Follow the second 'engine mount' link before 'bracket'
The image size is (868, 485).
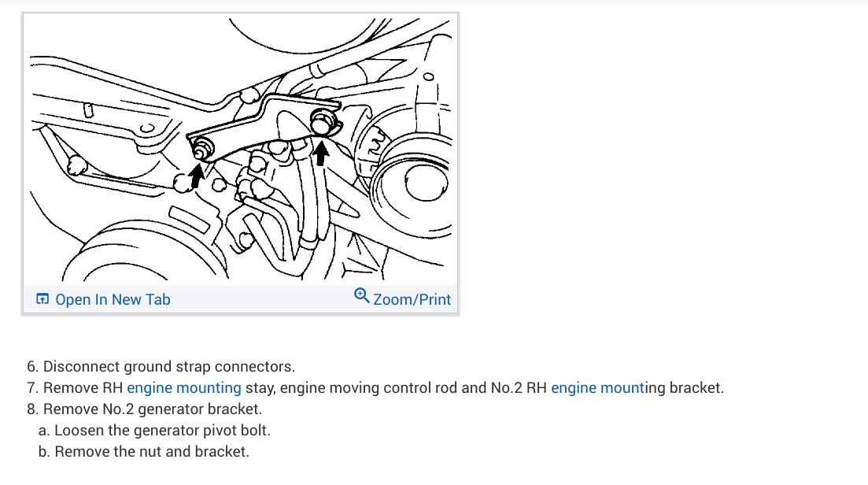pos(597,387)
